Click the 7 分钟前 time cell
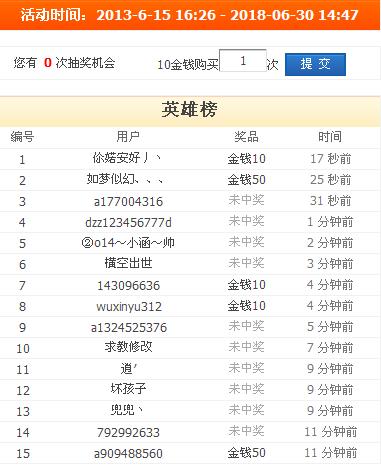 pyautogui.click(x=330, y=348)
